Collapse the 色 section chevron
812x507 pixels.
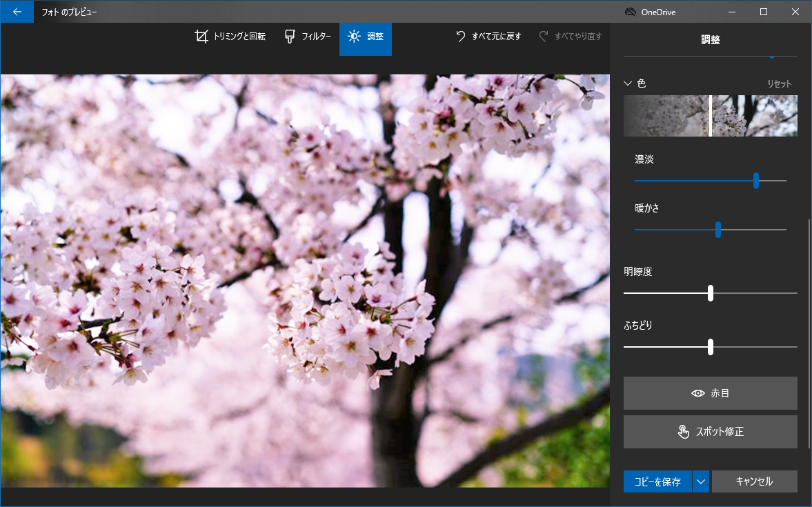(x=628, y=83)
